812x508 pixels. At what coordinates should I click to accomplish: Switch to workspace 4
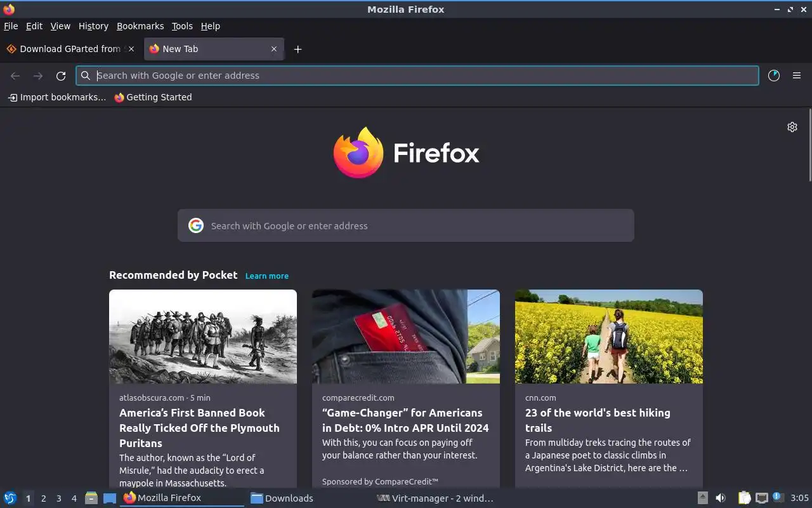click(x=74, y=498)
